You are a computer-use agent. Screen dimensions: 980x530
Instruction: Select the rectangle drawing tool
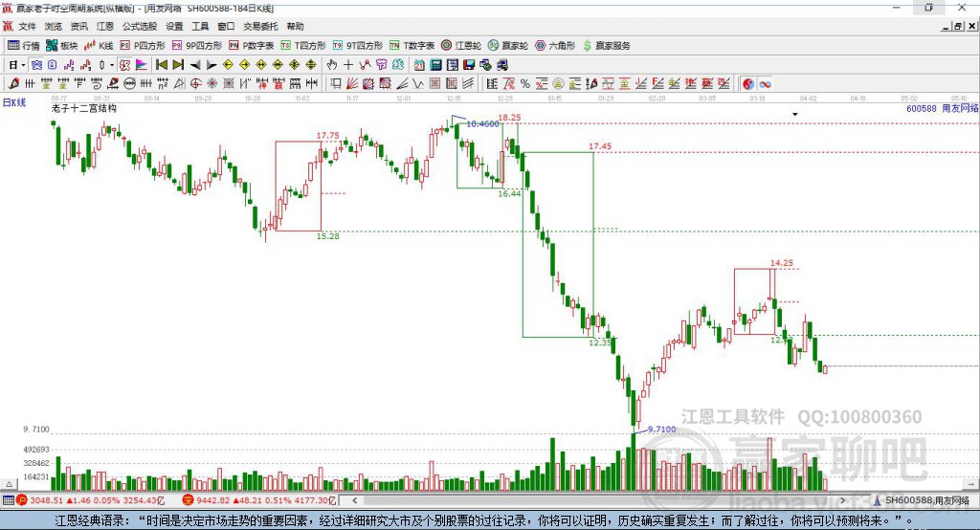point(335,84)
